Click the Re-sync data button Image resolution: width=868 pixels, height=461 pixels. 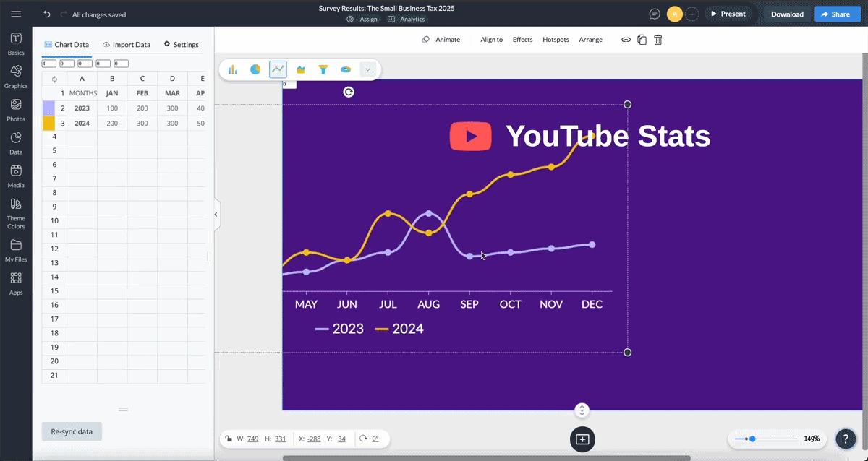71,431
